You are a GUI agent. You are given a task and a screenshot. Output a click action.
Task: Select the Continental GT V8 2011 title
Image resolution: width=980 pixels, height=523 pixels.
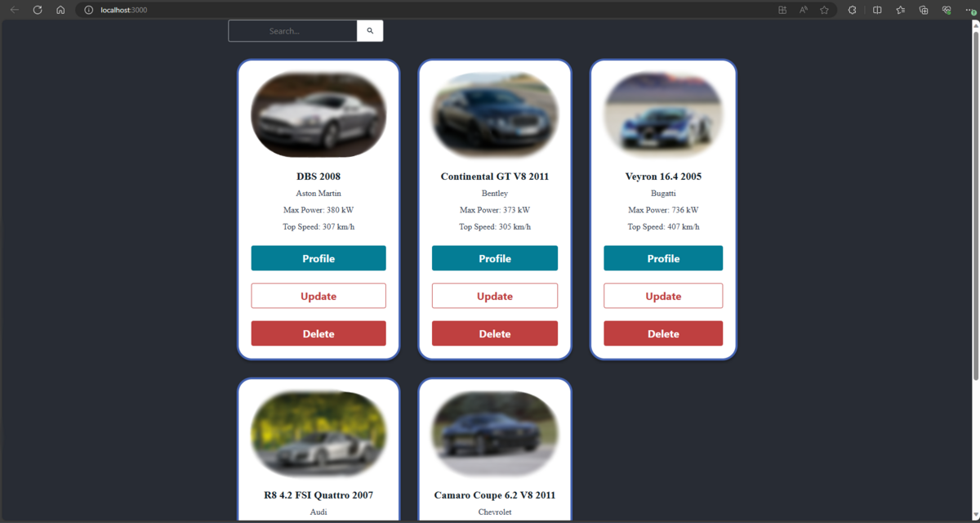(495, 177)
